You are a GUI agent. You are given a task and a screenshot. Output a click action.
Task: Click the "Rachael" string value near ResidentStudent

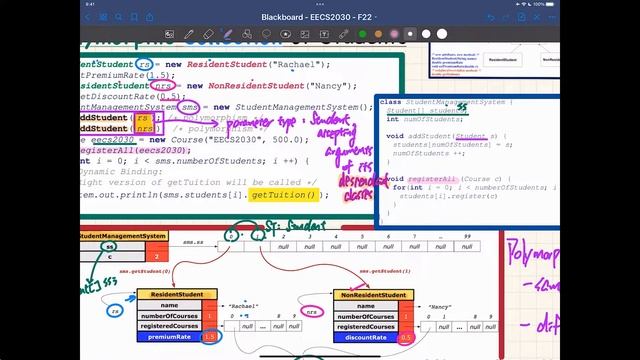(x=243, y=306)
